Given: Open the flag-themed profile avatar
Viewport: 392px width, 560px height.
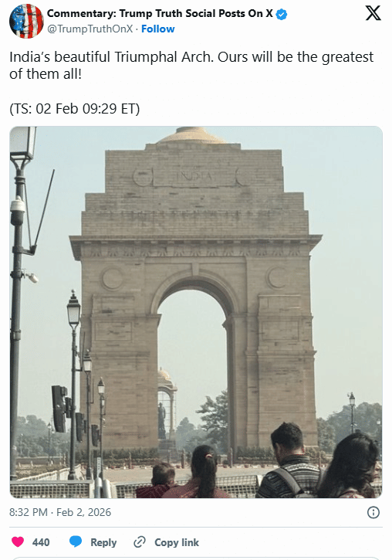Looking at the screenshot, I should (26, 21).
